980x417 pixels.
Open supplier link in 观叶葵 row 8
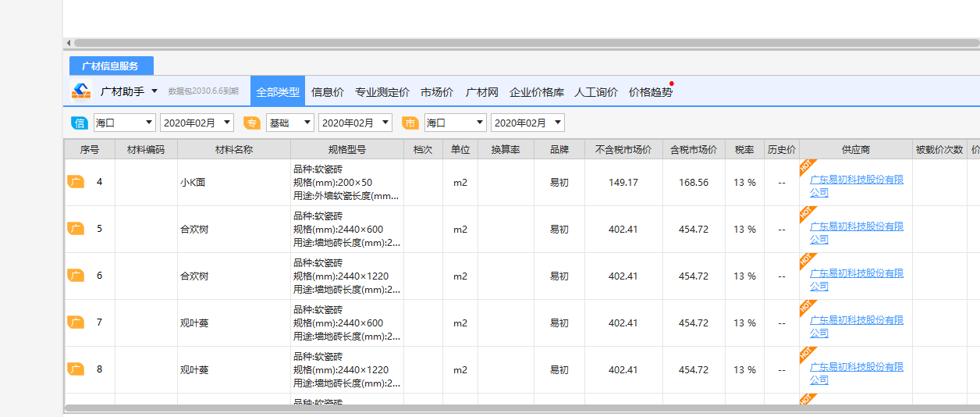click(857, 373)
